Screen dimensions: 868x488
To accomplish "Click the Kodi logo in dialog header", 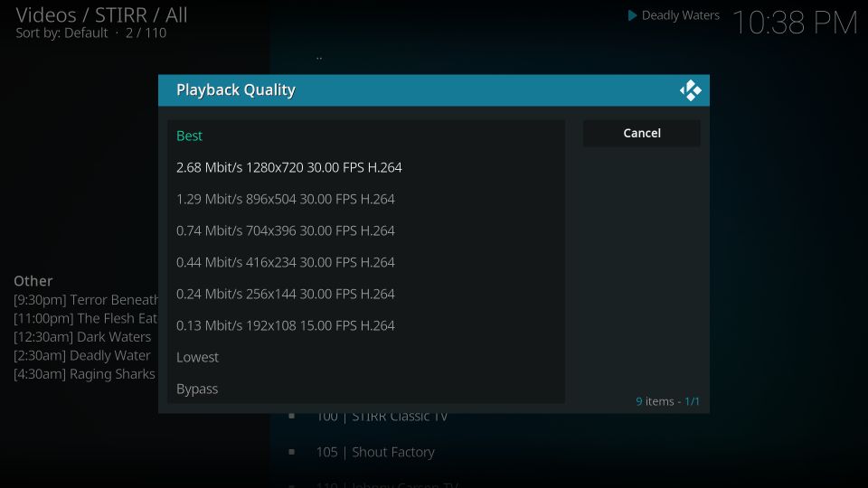I will click(690, 90).
